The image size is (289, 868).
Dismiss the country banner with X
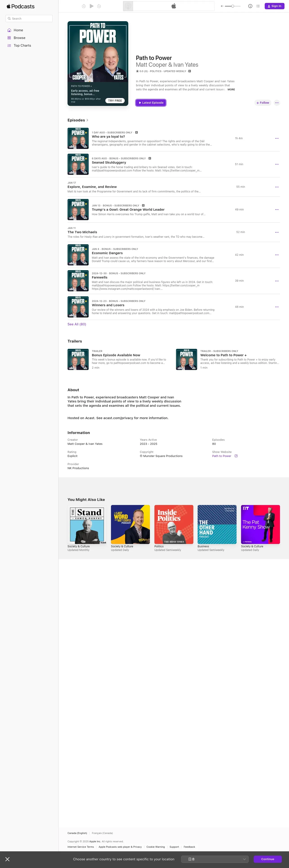tap(7, 859)
